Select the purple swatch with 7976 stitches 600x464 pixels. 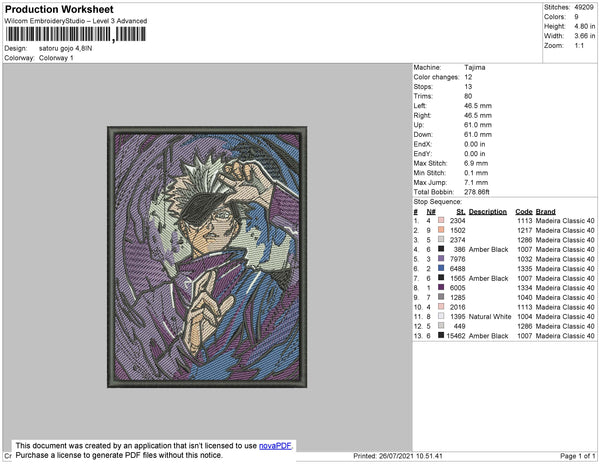coord(441,259)
